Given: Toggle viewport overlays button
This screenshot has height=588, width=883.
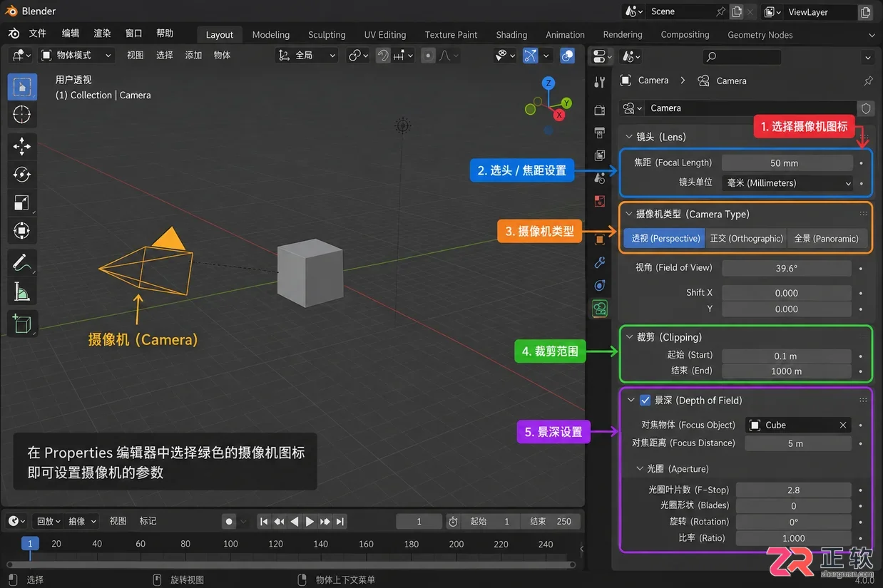Looking at the screenshot, I should (568, 56).
